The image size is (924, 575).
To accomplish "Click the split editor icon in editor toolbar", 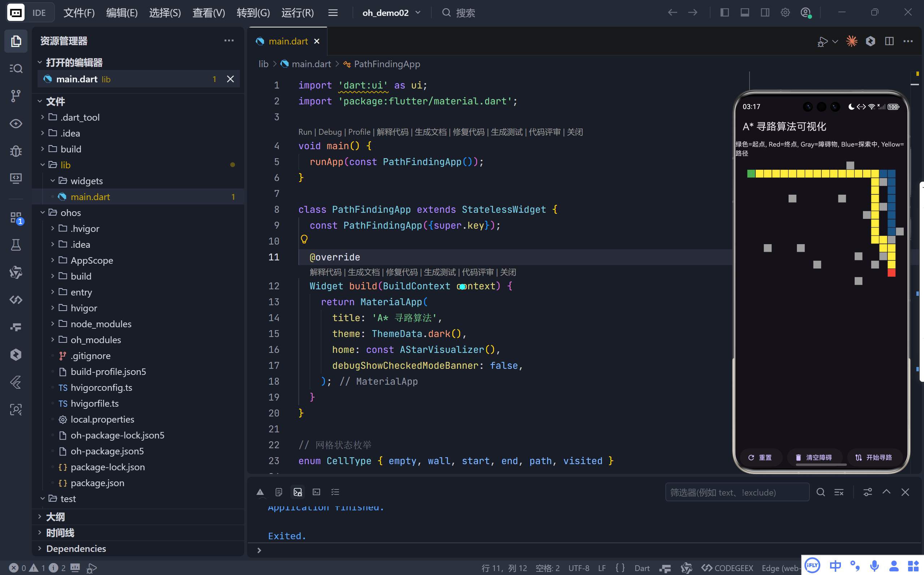I will 889,41.
